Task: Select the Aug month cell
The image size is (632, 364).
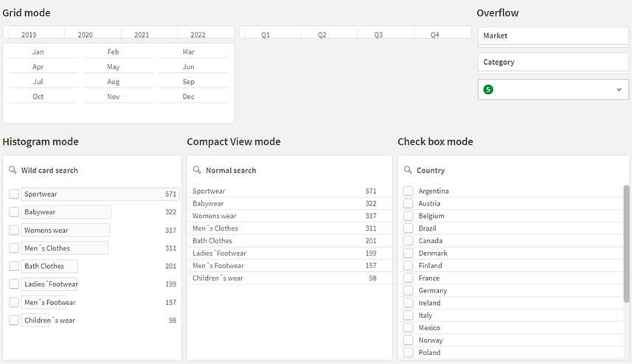Action: (118, 81)
